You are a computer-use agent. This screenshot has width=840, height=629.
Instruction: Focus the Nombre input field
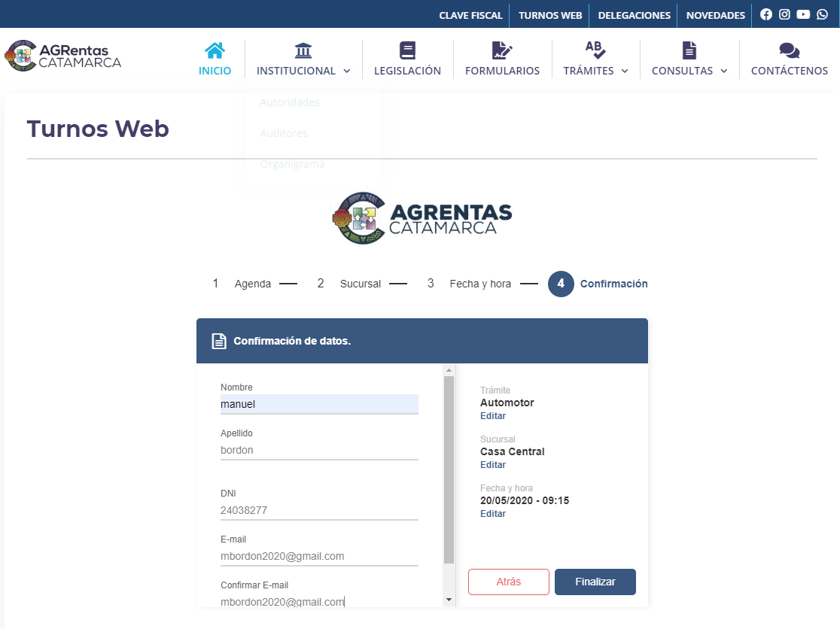point(319,404)
